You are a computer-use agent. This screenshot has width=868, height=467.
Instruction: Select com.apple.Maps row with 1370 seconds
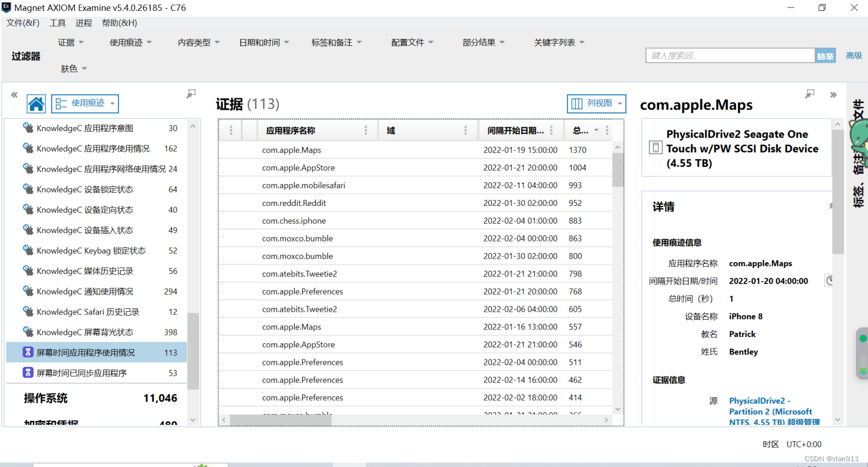point(416,150)
